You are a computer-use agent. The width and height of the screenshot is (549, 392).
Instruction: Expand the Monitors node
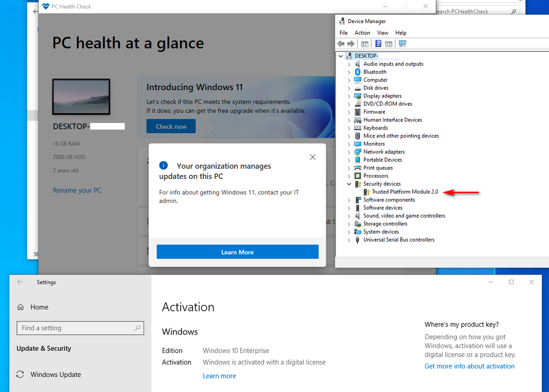pos(349,144)
